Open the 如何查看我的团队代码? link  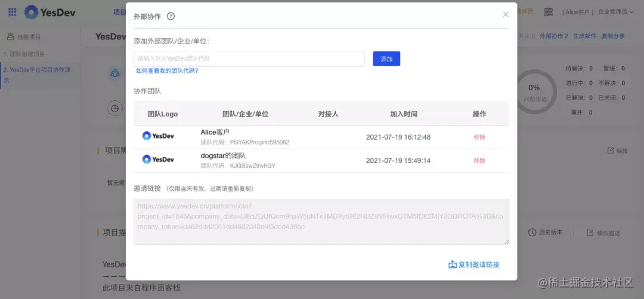[x=167, y=71]
